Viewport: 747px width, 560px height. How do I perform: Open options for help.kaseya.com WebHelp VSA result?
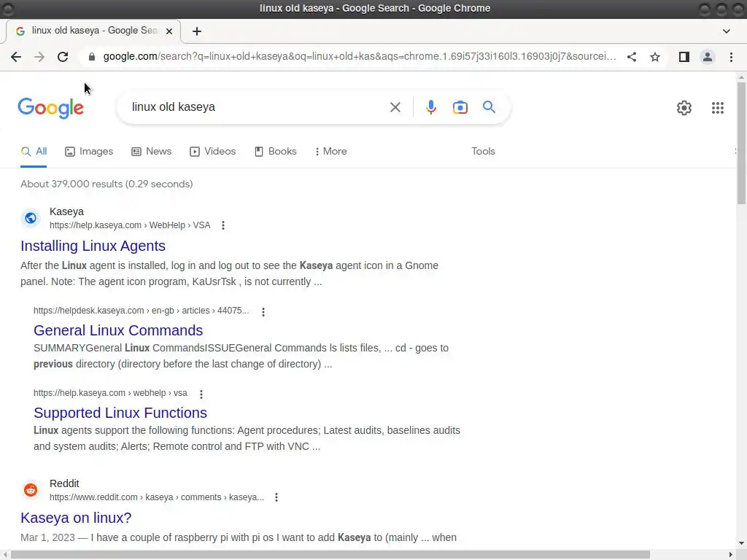pyautogui.click(x=223, y=226)
